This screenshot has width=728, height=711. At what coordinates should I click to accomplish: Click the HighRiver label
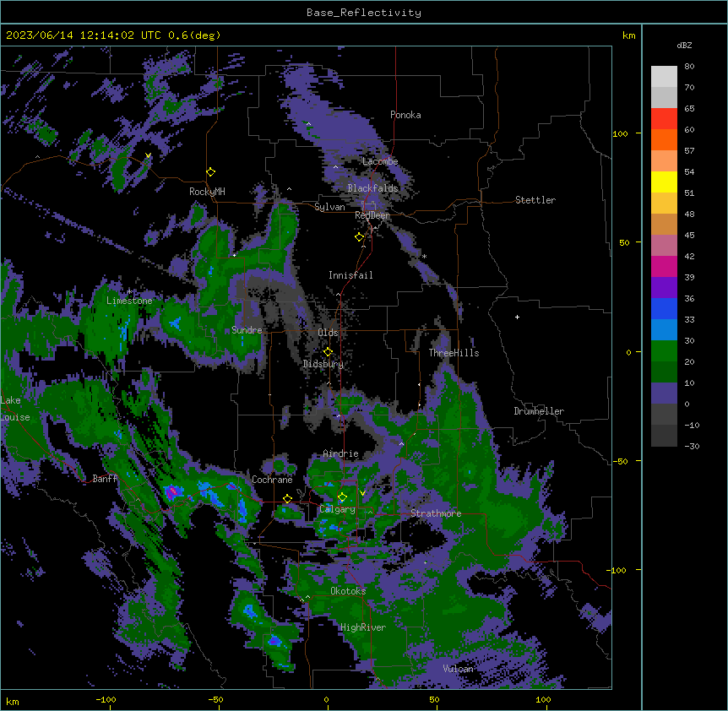coord(363,627)
